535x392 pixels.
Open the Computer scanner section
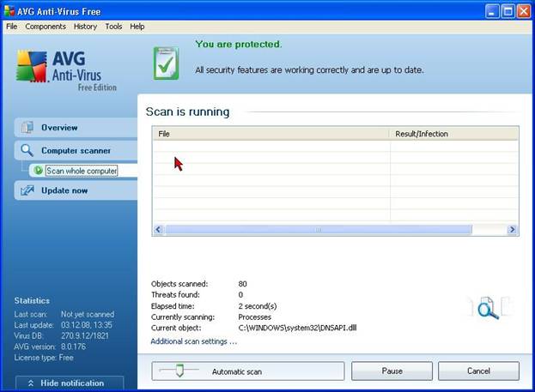point(76,150)
